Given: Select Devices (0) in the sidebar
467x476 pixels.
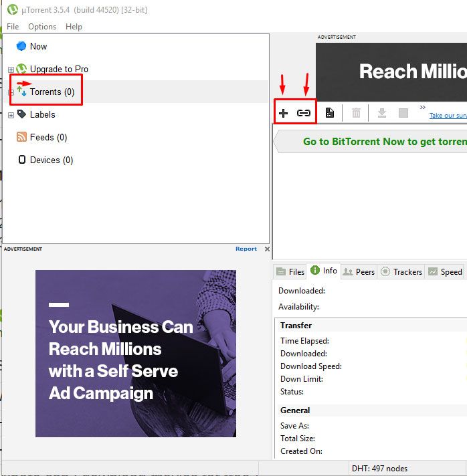Looking at the screenshot, I should click(51, 160).
